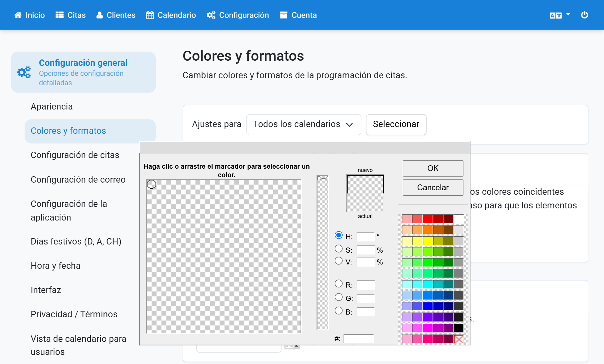
Task: Select the H hue radio button
Action: click(339, 235)
